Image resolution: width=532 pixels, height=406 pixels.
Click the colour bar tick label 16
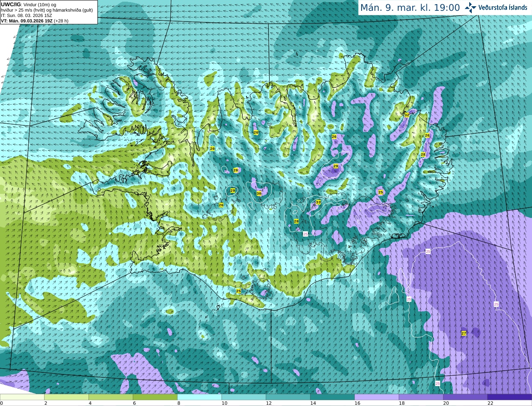coord(357,403)
